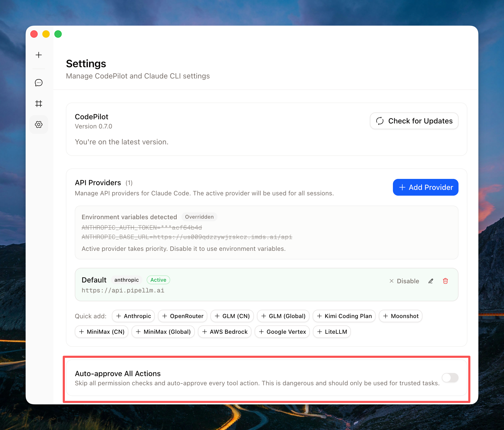Click Check for Updates button

[414, 121]
